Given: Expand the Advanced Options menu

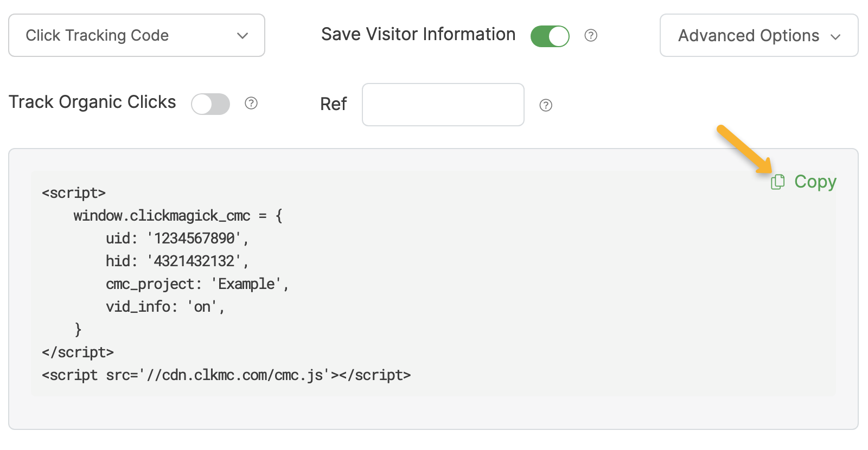Looking at the screenshot, I should point(758,35).
